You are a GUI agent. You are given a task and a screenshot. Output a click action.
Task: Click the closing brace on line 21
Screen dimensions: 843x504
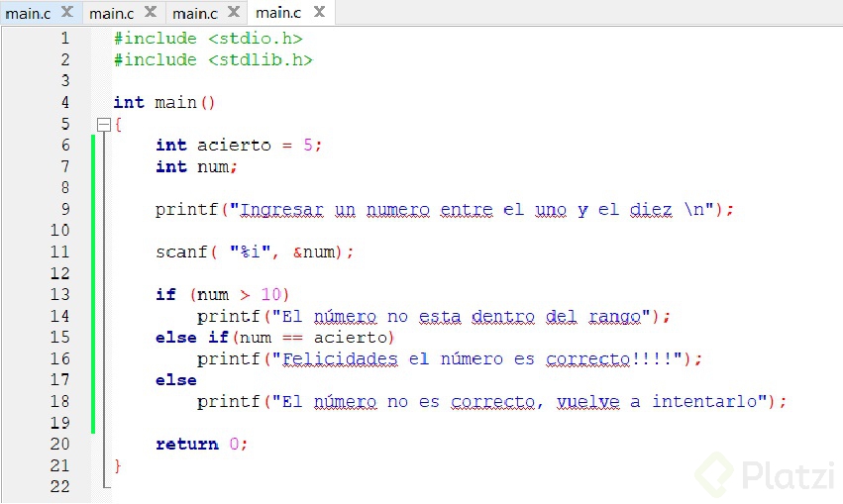[x=118, y=465]
